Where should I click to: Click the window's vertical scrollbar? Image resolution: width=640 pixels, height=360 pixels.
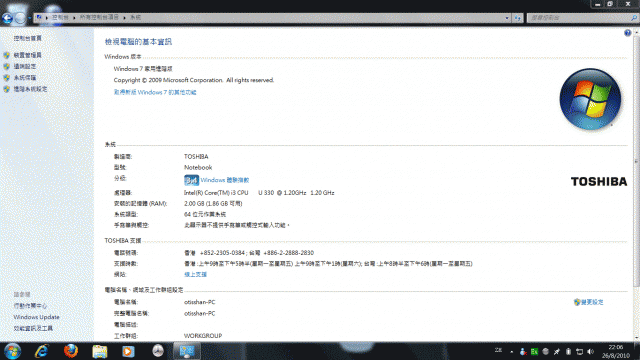pos(636,161)
